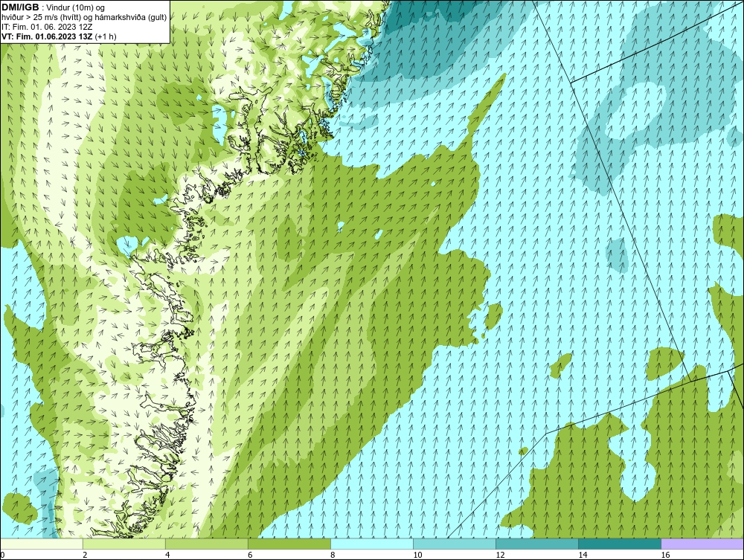744x560 pixels.
Task: Click the legend label '6'
Action: tap(250, 555)
